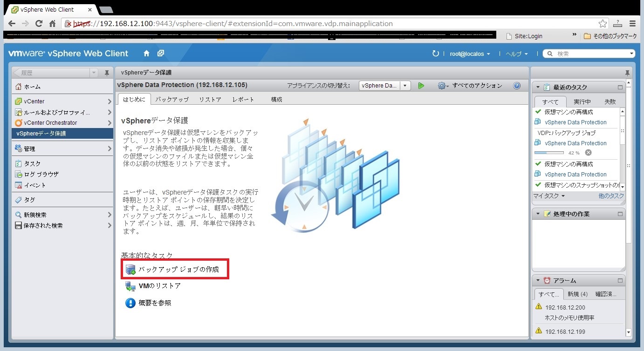The width and height of the screenshot is (644, 351).
Task: Open the history back navigator button
Action: tap(51, 73)
